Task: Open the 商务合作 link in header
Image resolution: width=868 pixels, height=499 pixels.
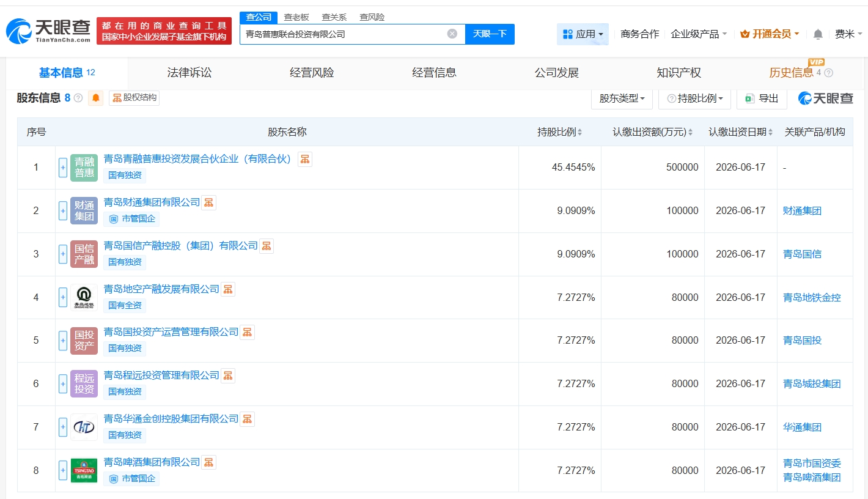Action: pyautogui.click(x=640, y=34)
